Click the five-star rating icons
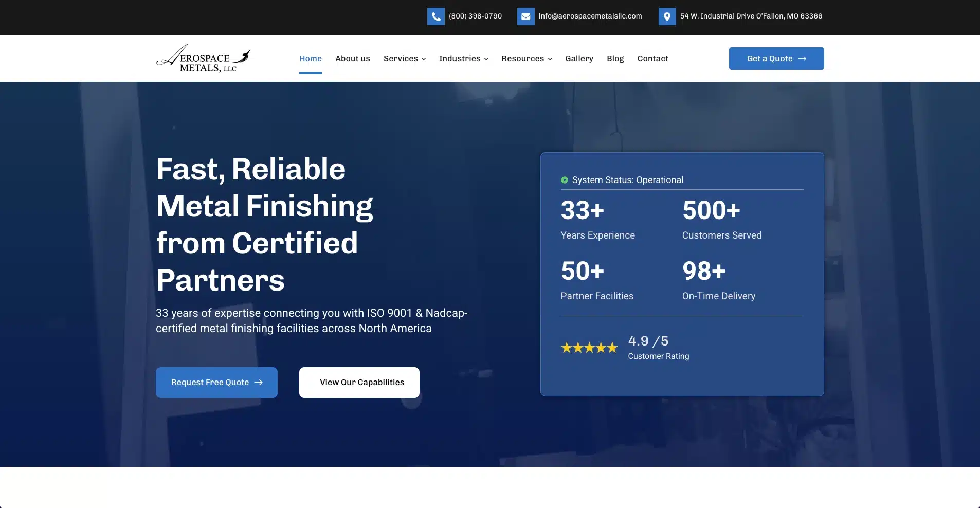Screen dimensions: 980x508 [589, 348]
